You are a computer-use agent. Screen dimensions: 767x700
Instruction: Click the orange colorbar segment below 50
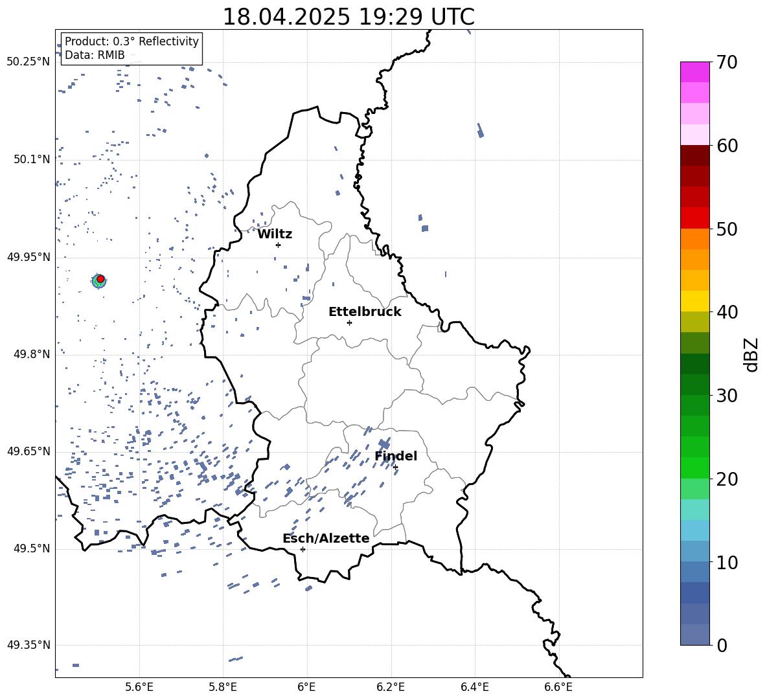(695, 238)
